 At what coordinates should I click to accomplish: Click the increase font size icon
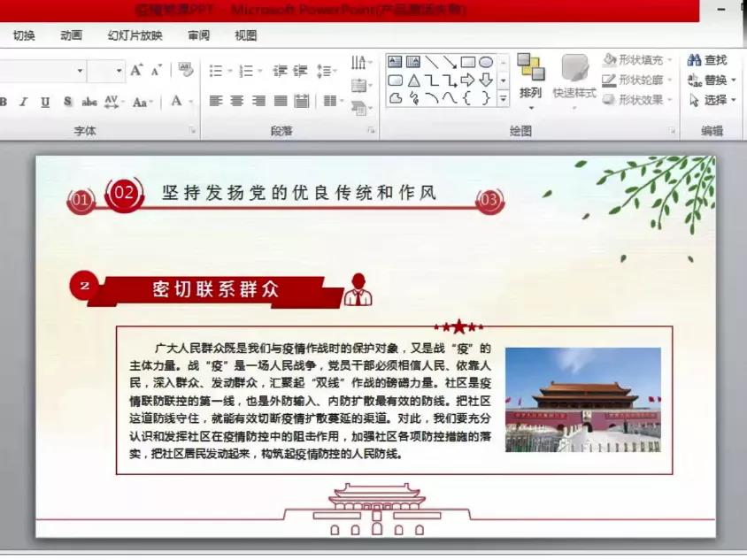136,71
